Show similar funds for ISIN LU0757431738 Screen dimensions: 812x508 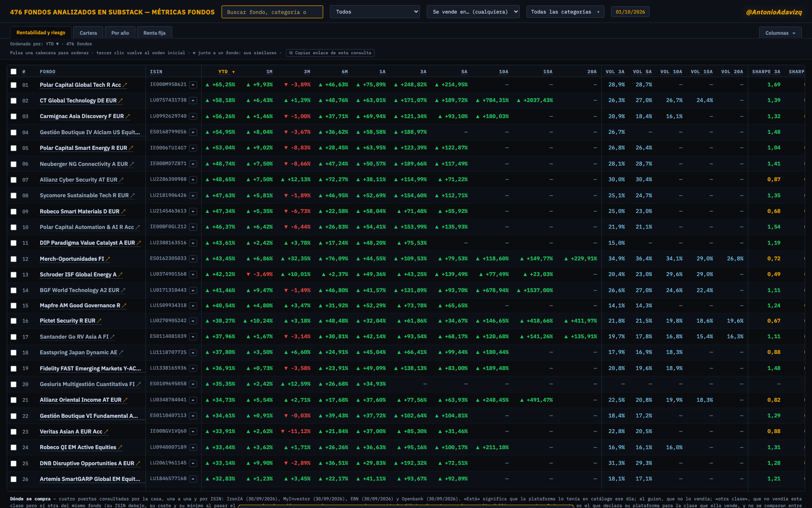tap(193, 100)
